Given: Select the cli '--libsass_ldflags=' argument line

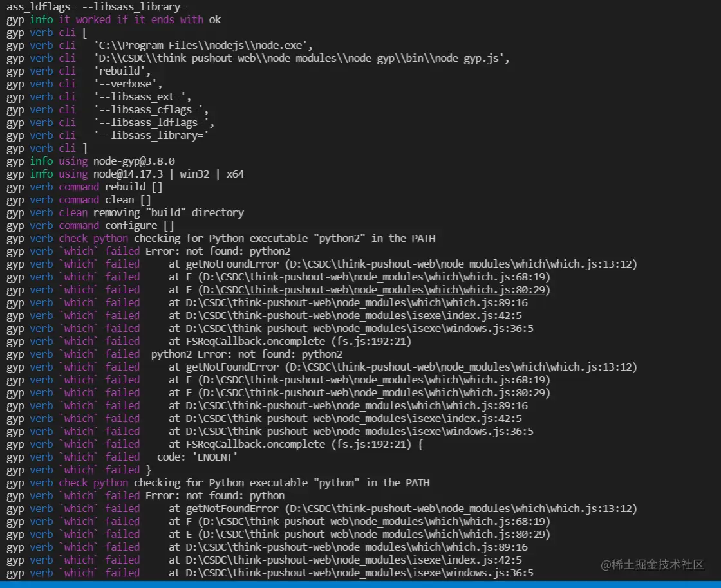Looking at the screenshot, I should click(x=110, y=123).
